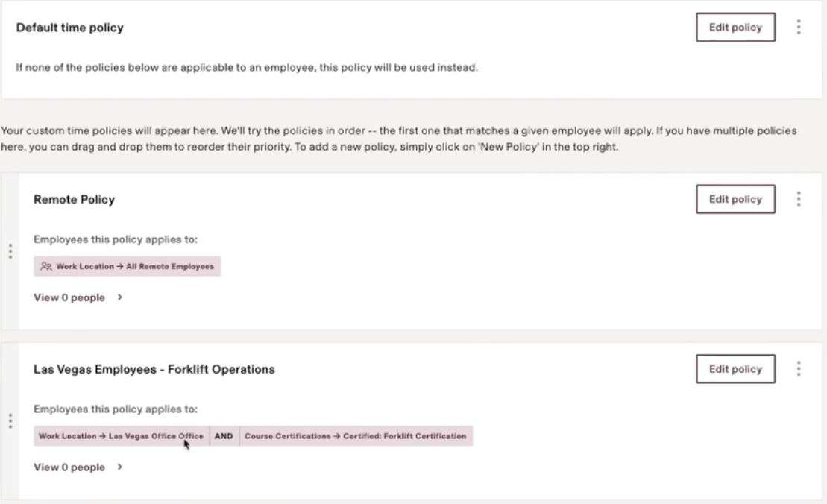This screenshot has height=504, width=827.
Task: Click the Remote Policy title
Action: [75, 200]
